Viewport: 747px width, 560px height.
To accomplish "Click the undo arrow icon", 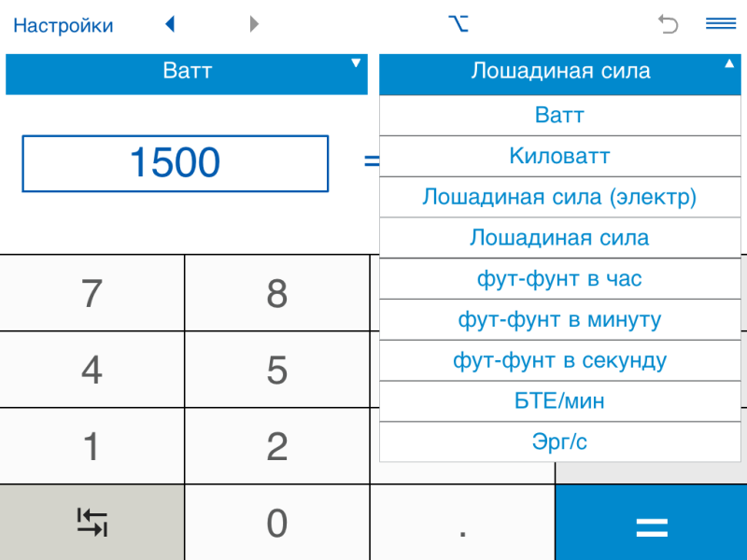I will (x=669, y=24).
